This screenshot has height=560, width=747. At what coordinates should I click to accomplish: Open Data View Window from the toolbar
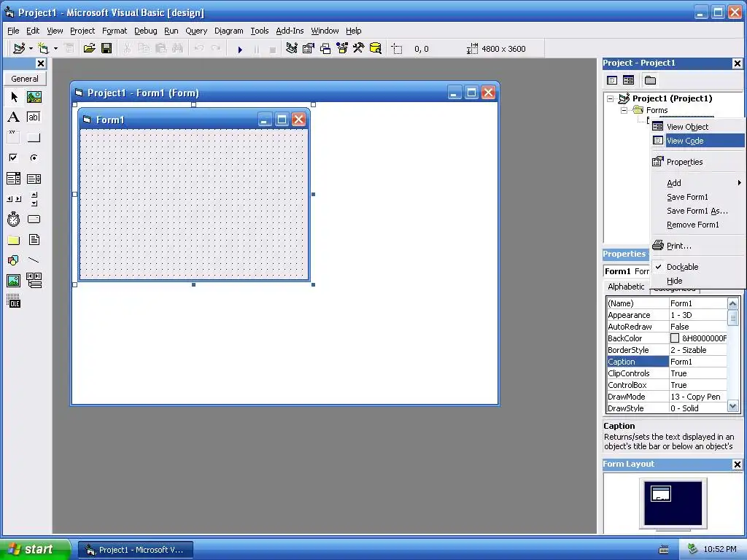(x=376, y=49)
